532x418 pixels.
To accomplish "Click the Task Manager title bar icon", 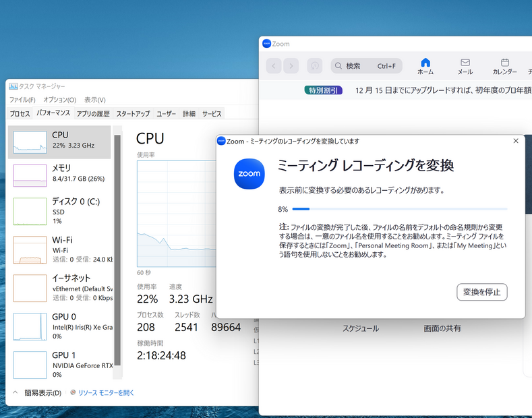I will (13, 86).
